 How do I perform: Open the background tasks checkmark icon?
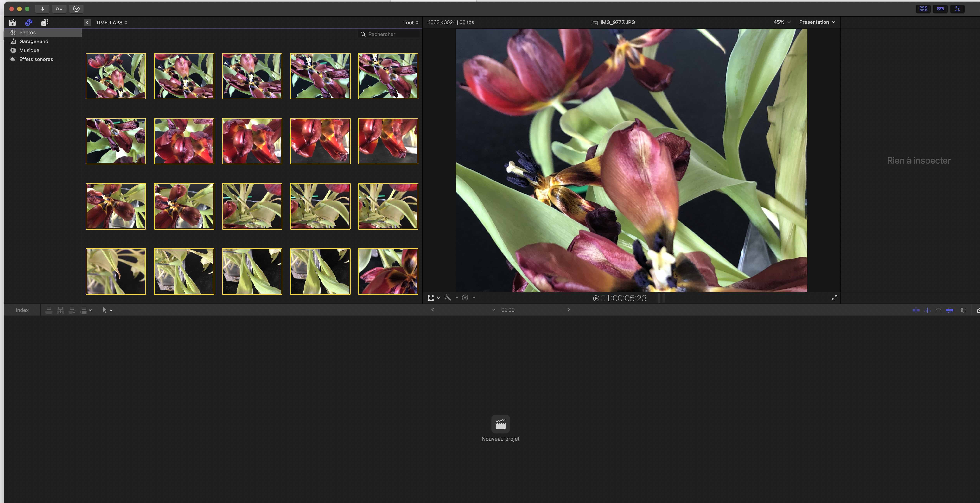[x=76, y=9]
